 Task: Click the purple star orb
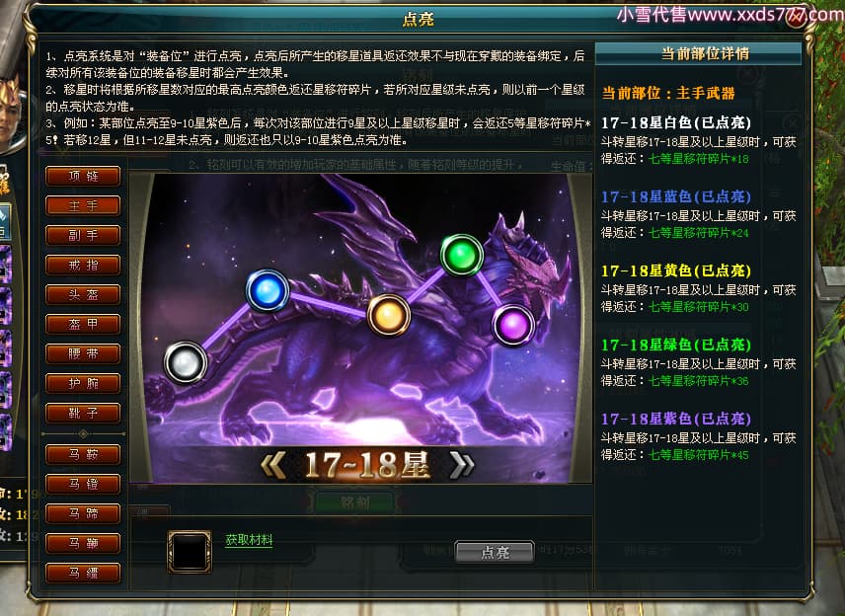click(x=513, y=325)
